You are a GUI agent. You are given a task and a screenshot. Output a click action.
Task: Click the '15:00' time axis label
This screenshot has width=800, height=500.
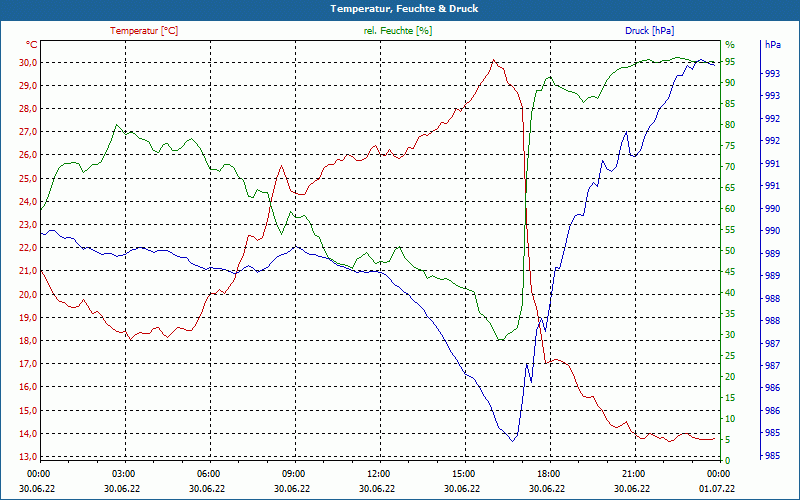[x=463, y=473]
